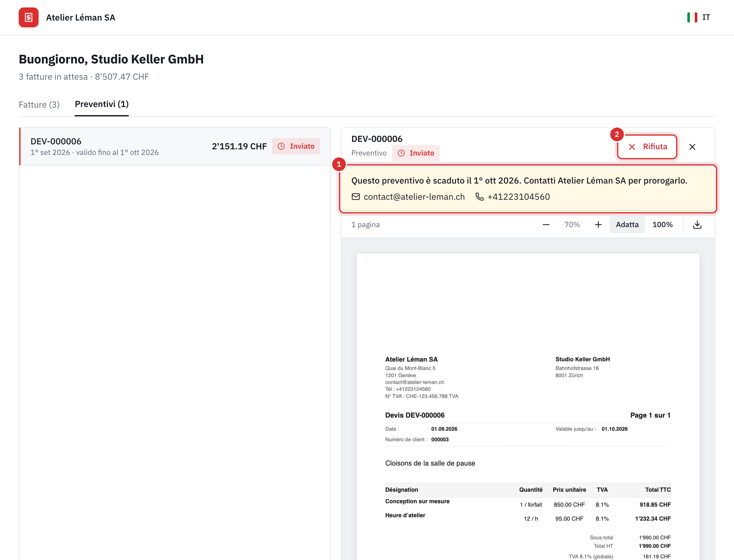
Task: Click the 1'232.34 CHF total in the PDF
Action: coord(653,519)
